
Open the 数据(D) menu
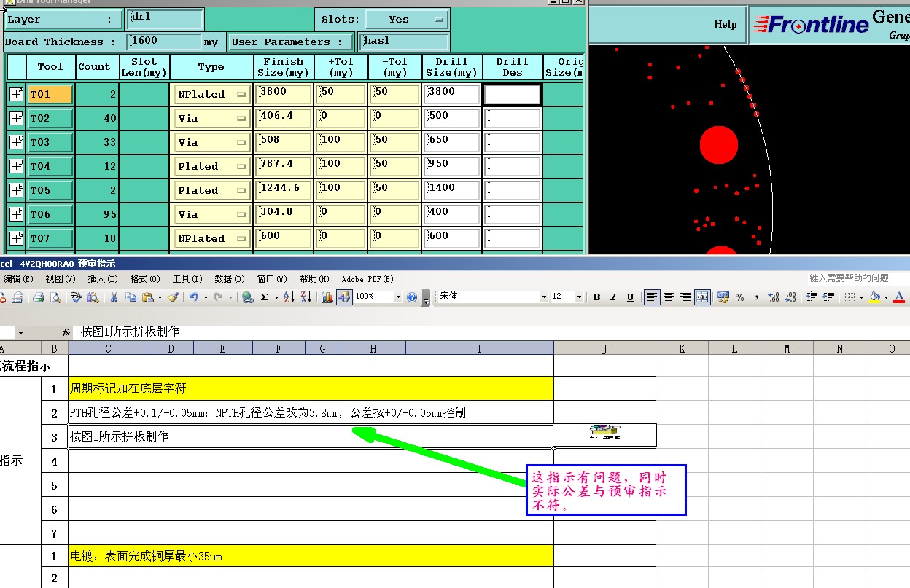click(x=229, y=279)
